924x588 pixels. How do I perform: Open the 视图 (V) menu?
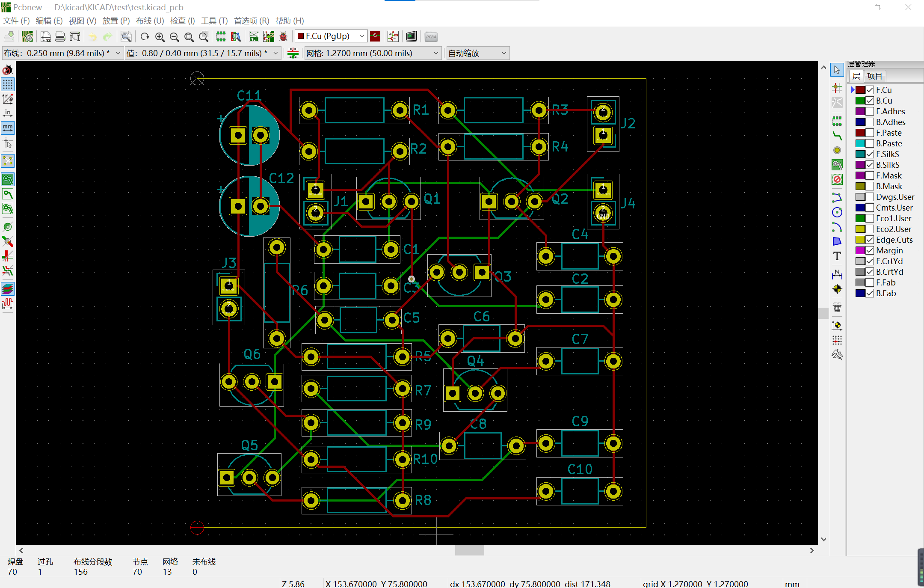[82, 21]
